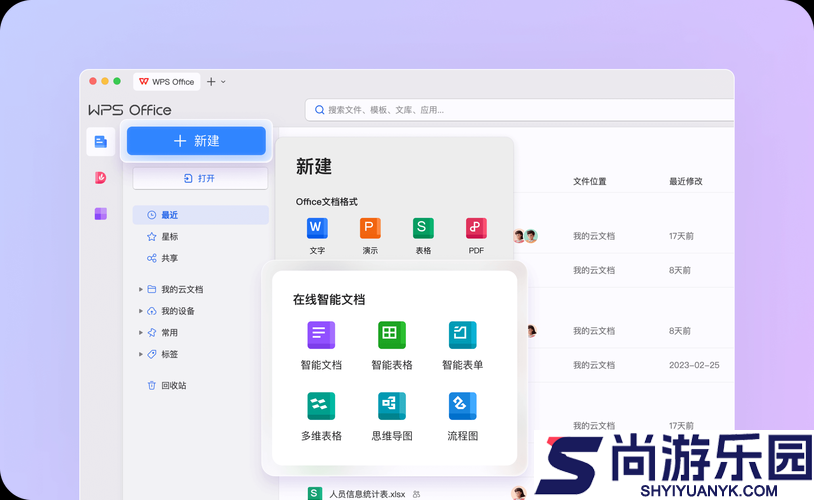
Task: Click the plus new tab button
Action: coord(211,82)
